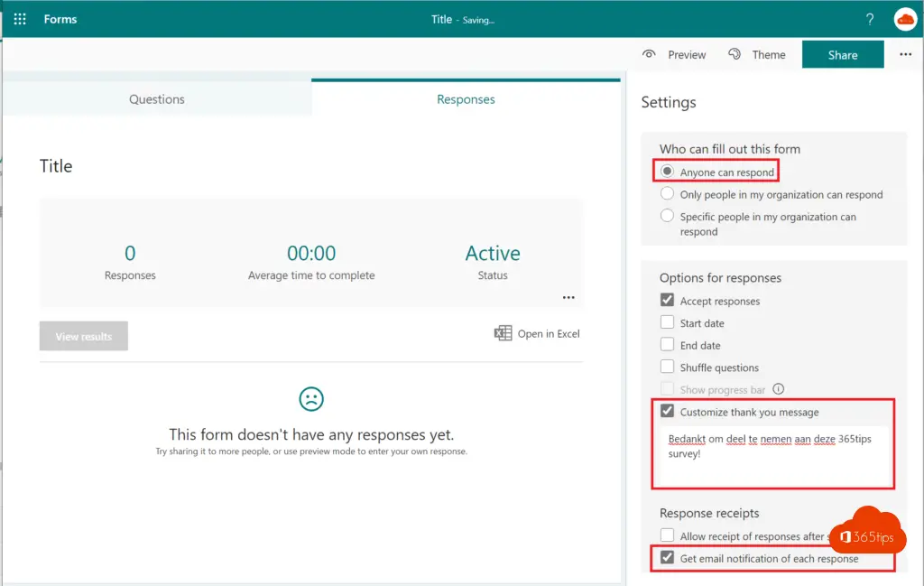Select Anyone can respond radio button
This screenshot has height=586, width=924.
pos(668,172)
